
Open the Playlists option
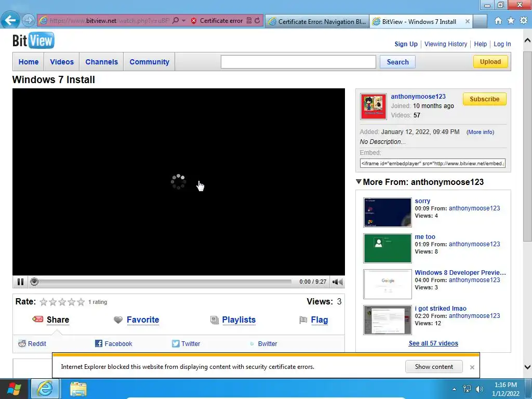tap(239, 320)
